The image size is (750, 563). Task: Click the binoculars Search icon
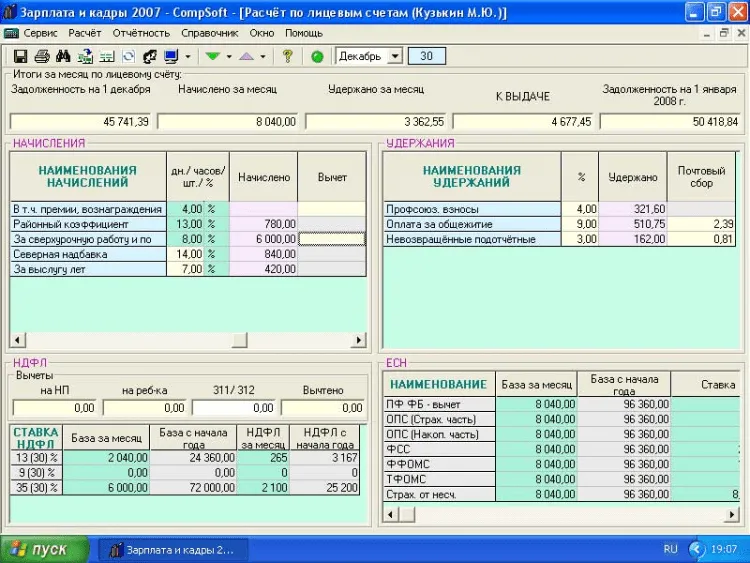tap(63, 57)
